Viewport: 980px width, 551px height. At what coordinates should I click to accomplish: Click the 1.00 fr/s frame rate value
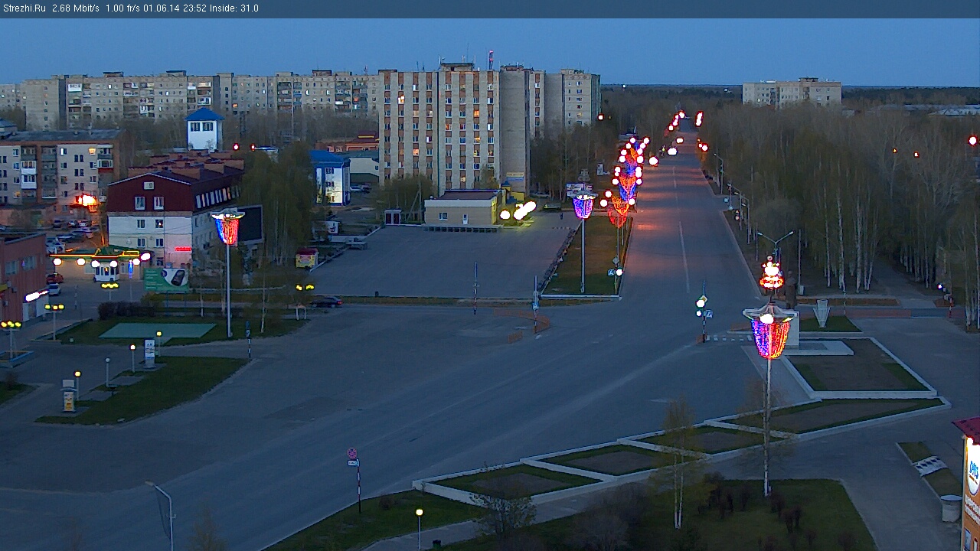pos(122,8)
